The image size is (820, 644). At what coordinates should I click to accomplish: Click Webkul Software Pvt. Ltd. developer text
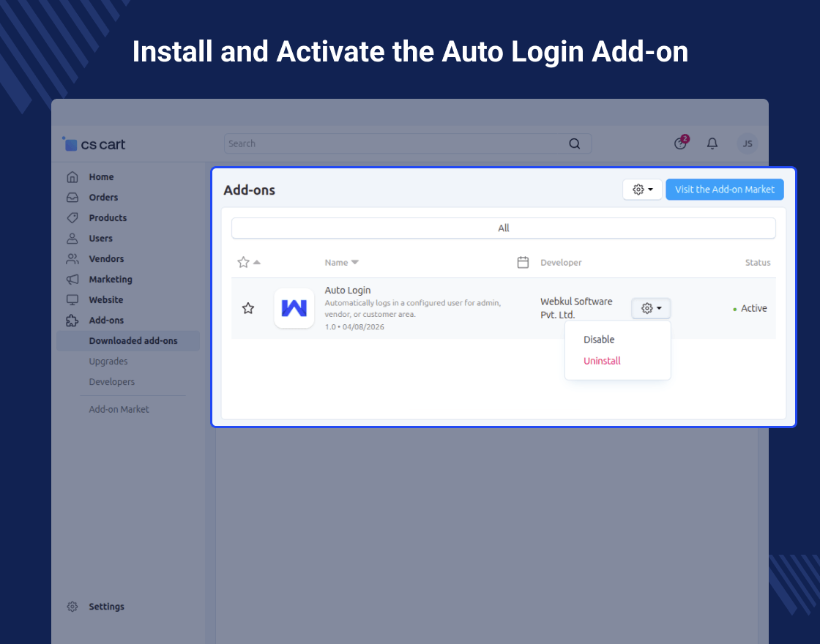tap(576, 308)
